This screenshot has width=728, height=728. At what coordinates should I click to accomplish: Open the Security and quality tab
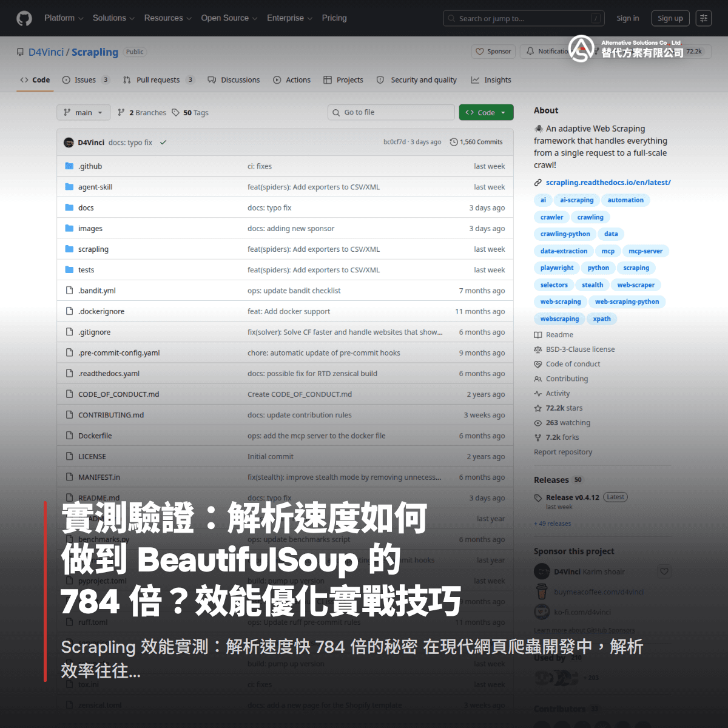[417, 80]
